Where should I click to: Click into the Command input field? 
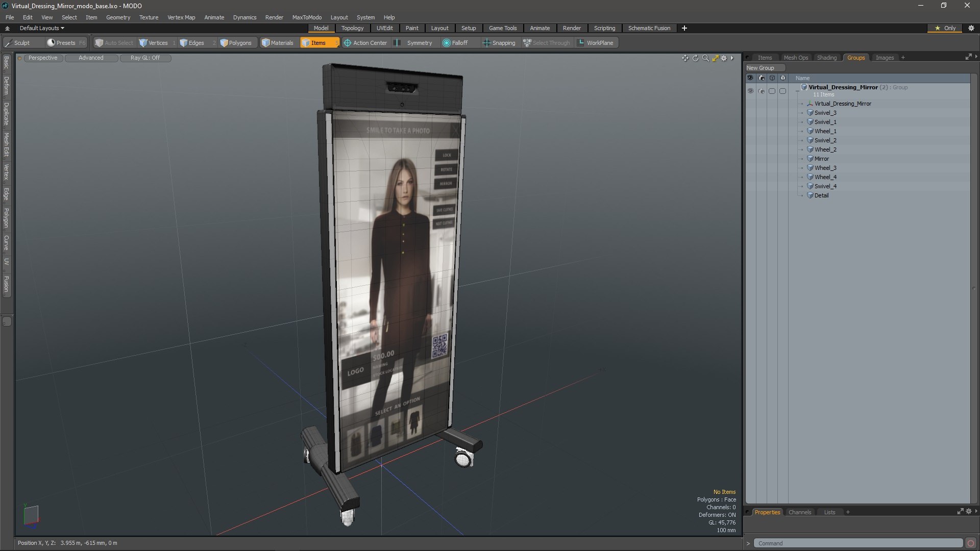pyautogui.click(x=859, y=543)
